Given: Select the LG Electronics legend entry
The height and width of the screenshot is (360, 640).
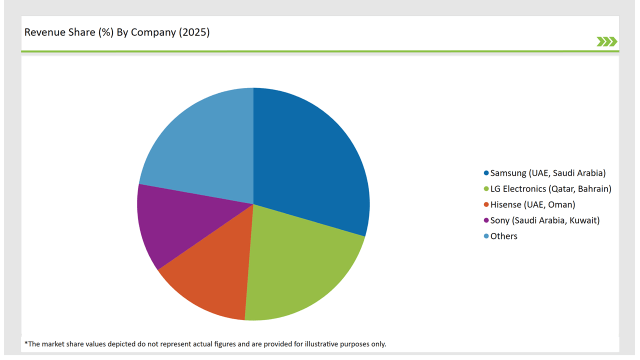Looking at the screenshot, I should [x=547, y=189].
